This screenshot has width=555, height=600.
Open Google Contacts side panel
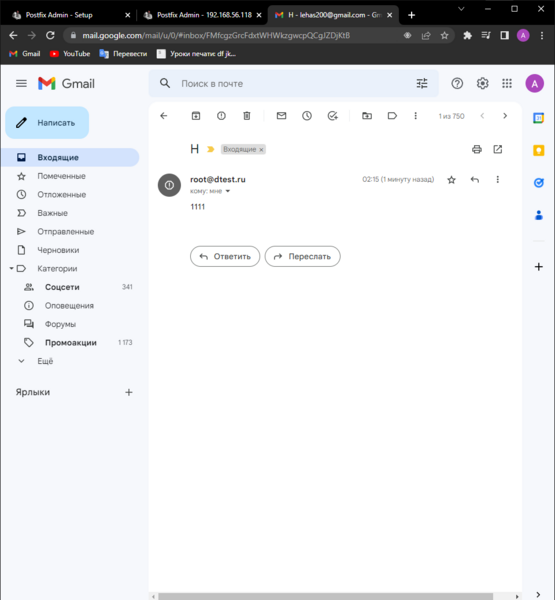[539, 215]
